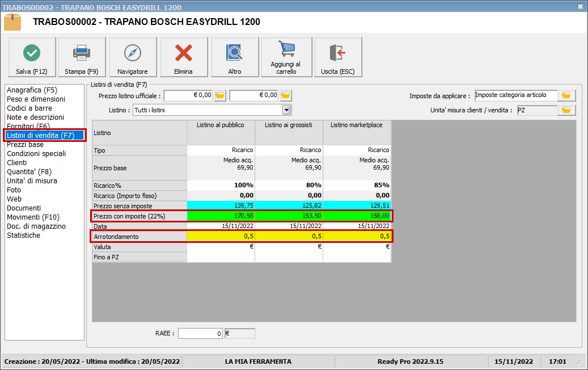The width and height of the screenshot is (588, 370).
Task: Select Clienti in the sidebar
Action: click(x=16, y=162)
